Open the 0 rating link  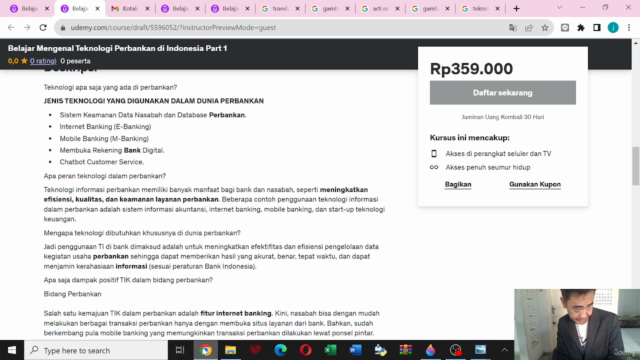[43, 61]
